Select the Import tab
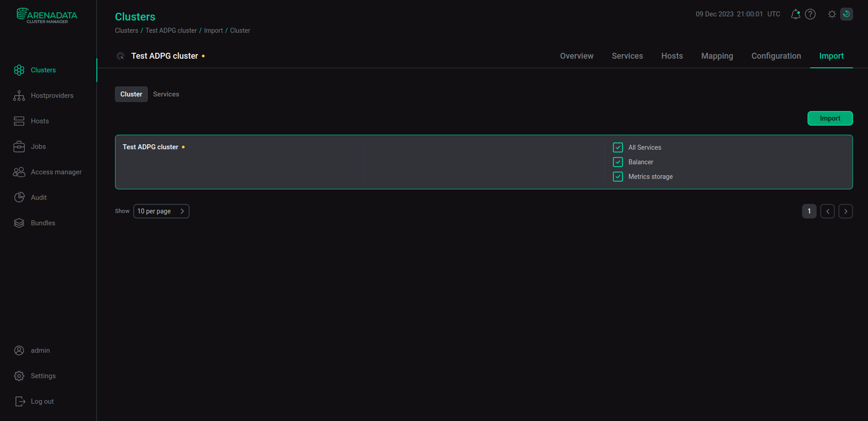Screen dimensions: 868x421 pos(832,56)
